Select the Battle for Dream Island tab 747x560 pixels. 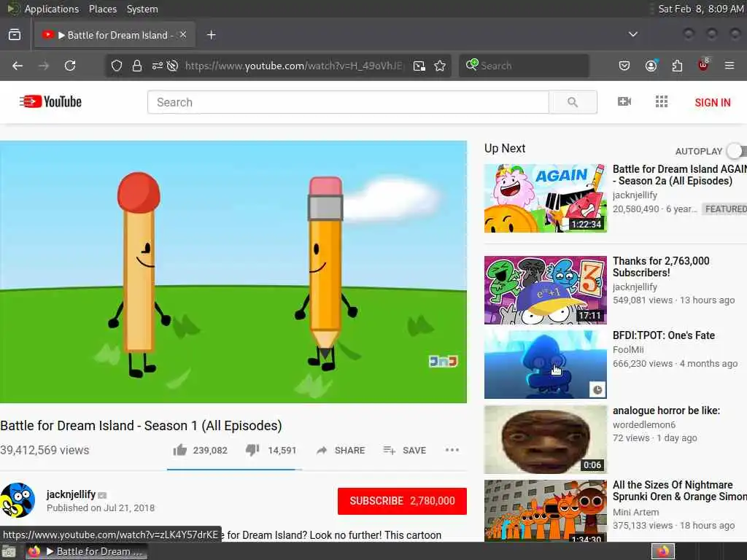(x=115, y=35)
